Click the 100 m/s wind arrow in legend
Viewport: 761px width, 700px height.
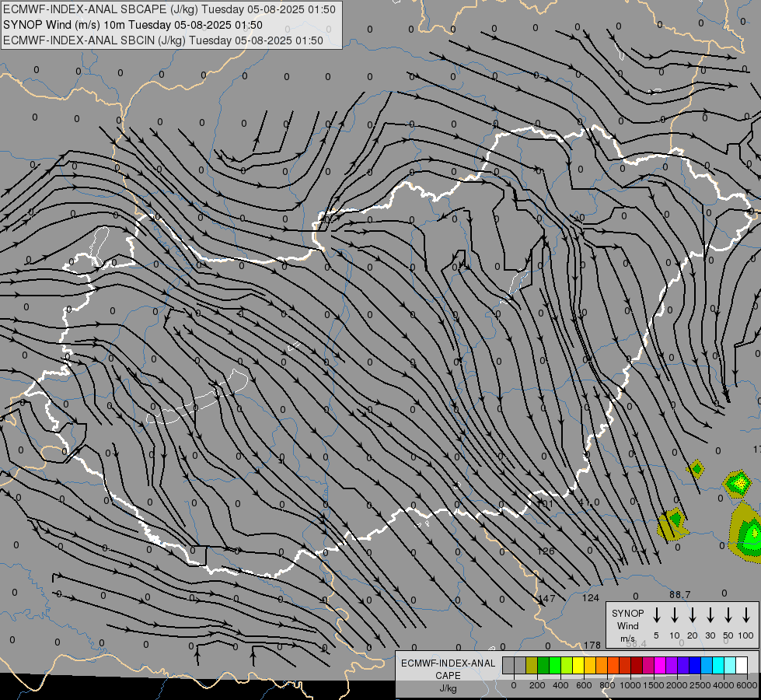pos(746,615)
